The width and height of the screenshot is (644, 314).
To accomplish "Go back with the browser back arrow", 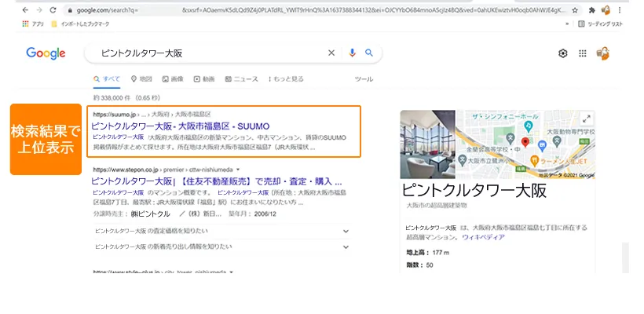I will pyautogui.click(x=25, y=10).
